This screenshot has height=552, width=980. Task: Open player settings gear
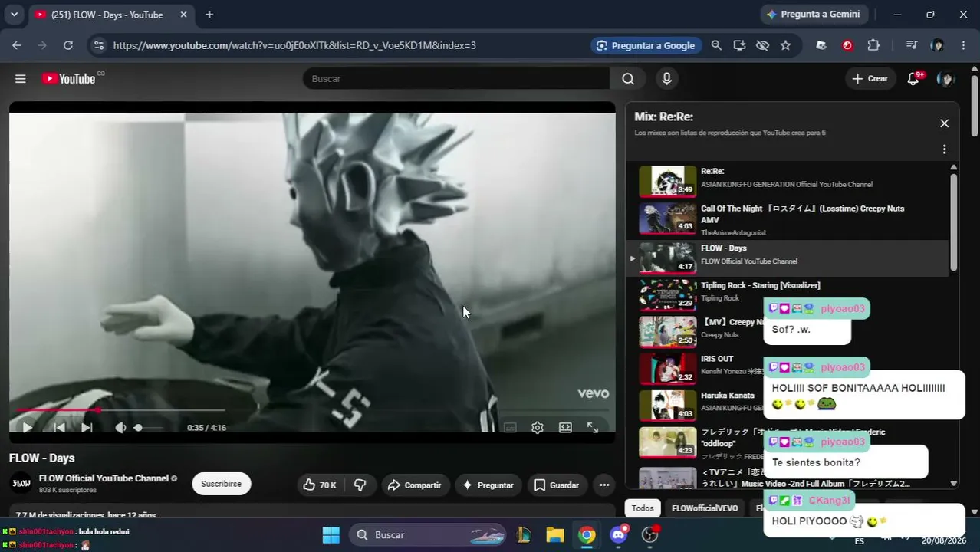click(x=538, y=428)
